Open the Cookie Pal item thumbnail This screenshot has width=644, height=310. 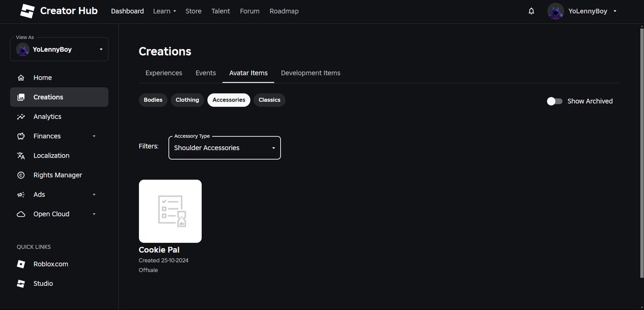[170, 211]
